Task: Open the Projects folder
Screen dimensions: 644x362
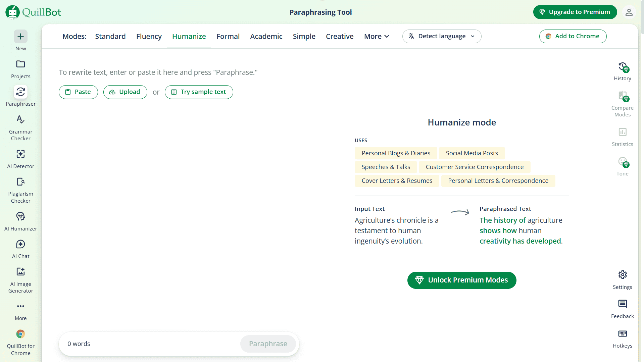Action: [x=20, y=69]
